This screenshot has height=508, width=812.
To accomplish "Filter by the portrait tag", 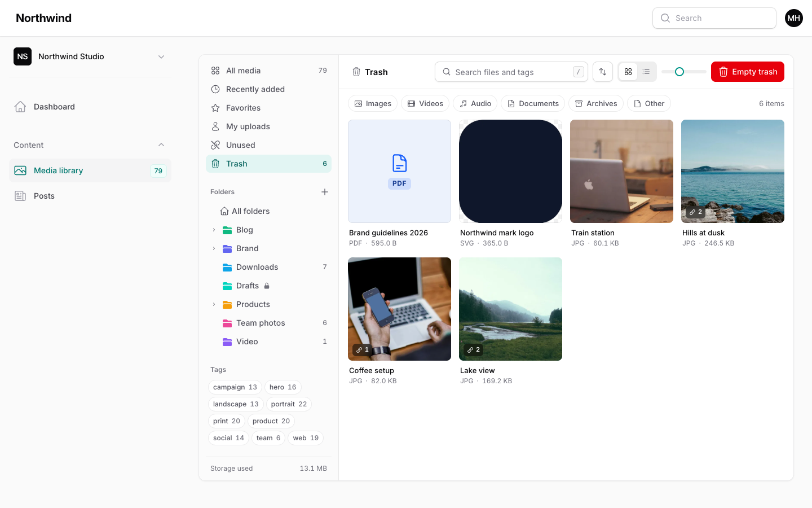I will [x=289, y=404].
